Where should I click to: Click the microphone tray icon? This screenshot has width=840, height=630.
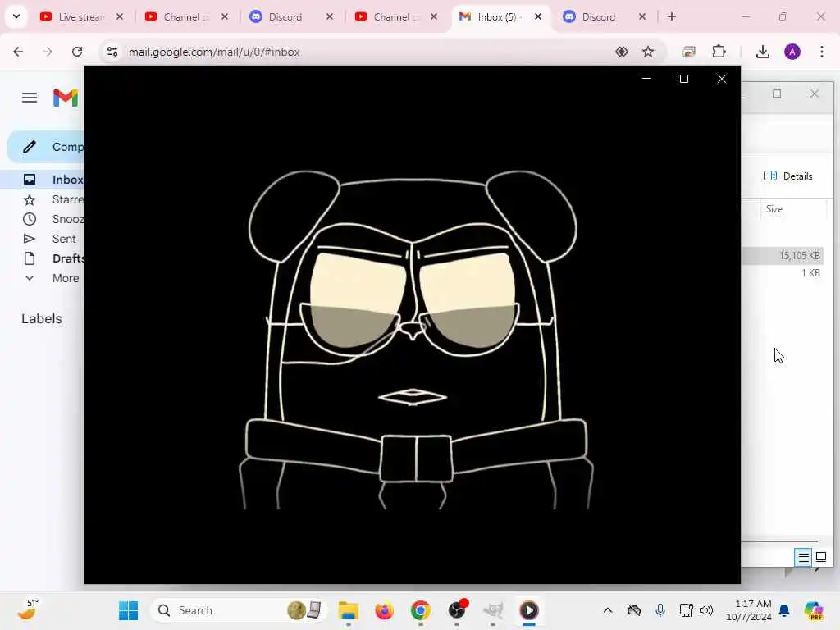660,610
